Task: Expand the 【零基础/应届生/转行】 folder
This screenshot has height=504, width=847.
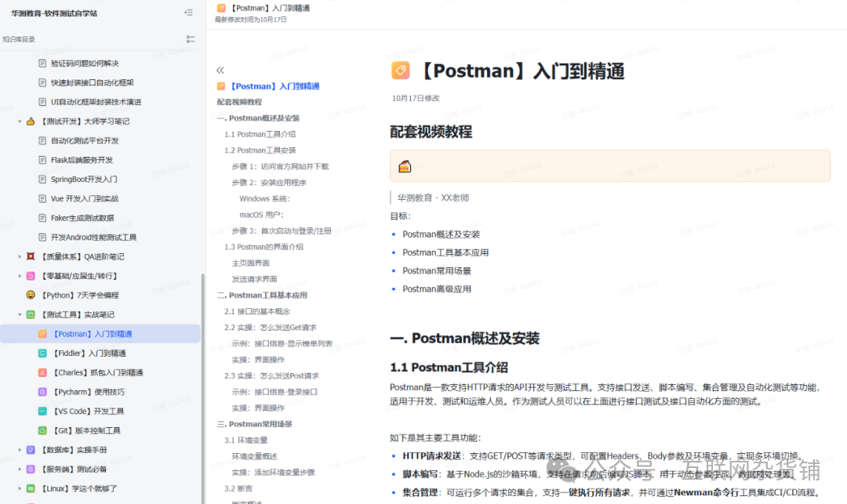Action: click(20, 276)
